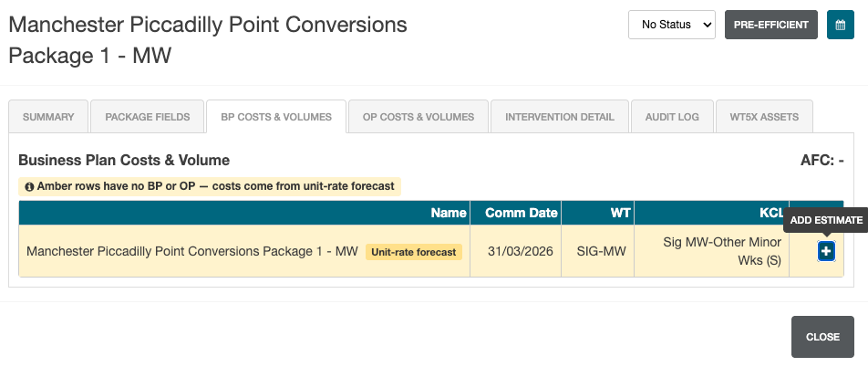
Task: Click the Comm Date column header
Action: point(516,213)
